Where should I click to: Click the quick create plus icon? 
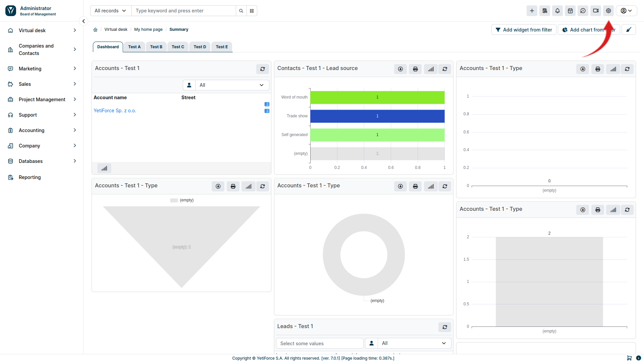pyautogui.click(x=532, y=11)
